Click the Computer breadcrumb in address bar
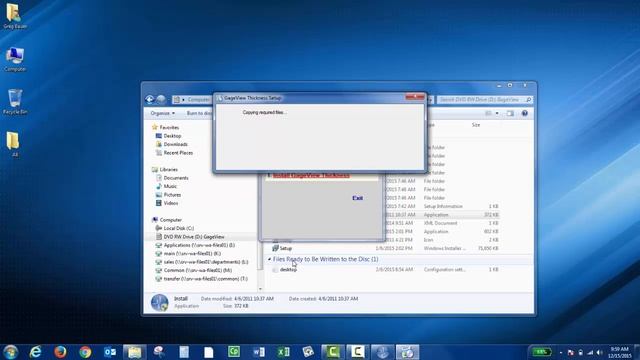Image resolution: width=640 pixels, height=360 pixels. (198, 100)
